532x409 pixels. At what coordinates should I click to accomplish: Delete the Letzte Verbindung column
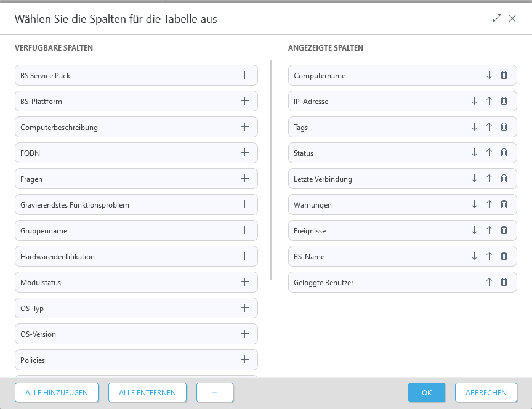coord(504,179)
